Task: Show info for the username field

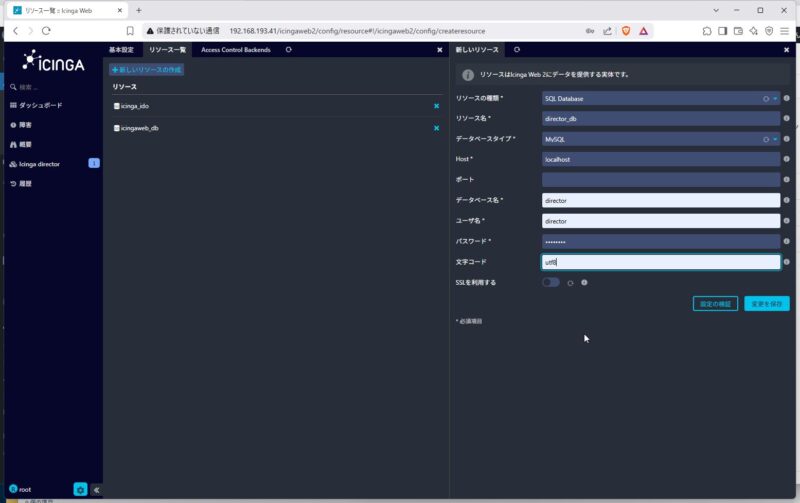Action: 786,221
